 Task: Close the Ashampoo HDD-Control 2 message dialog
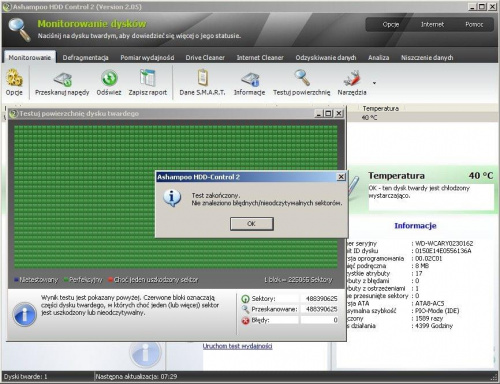pyautogui.click(x=341, y=177)
